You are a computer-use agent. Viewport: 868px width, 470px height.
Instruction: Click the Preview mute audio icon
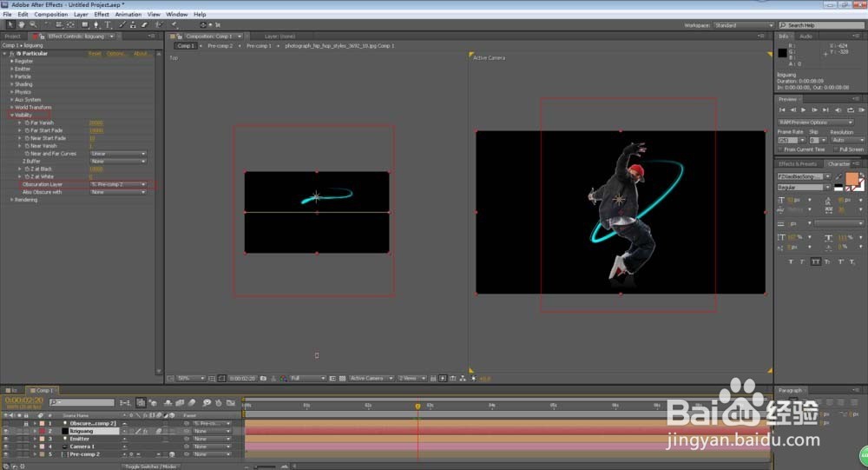(838, 109)
